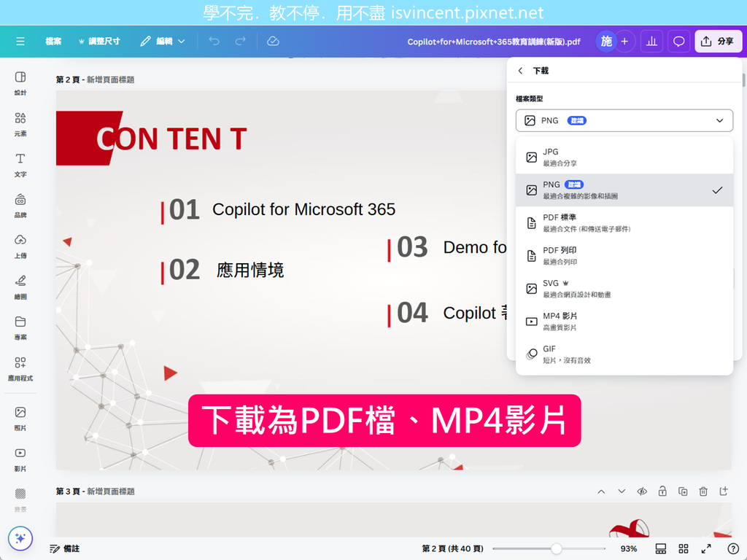Edit page 2 title 新增頁面標題
The width and height of the screenshot is (747, 560).
[111, 79]
